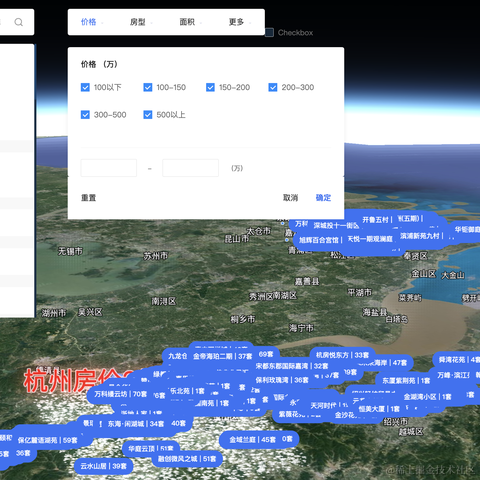Click the 海宁市 map label

[x=301, y=328]
